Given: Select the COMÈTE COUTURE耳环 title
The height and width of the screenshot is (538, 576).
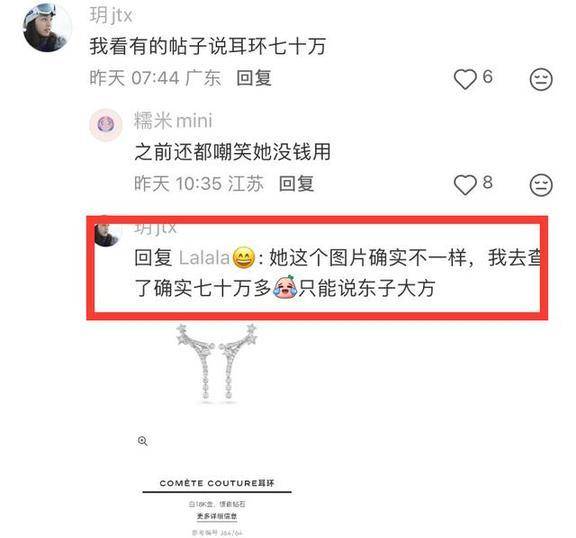Looking at the screenshot, I should tap(217, 483).
